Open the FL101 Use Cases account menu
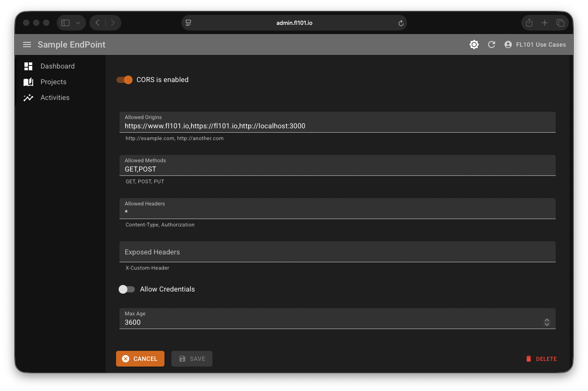Viewport: 588px width, 391px height. coord(535,45)
